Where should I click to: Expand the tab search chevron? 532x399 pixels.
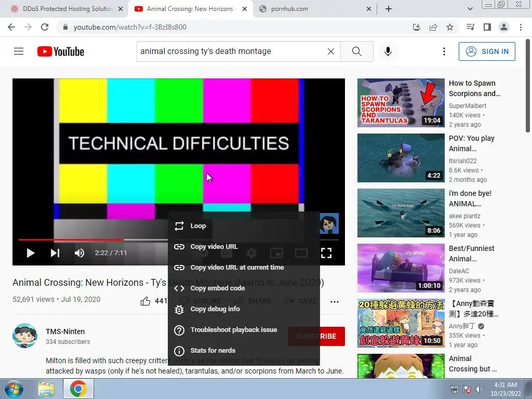[470, 9]
